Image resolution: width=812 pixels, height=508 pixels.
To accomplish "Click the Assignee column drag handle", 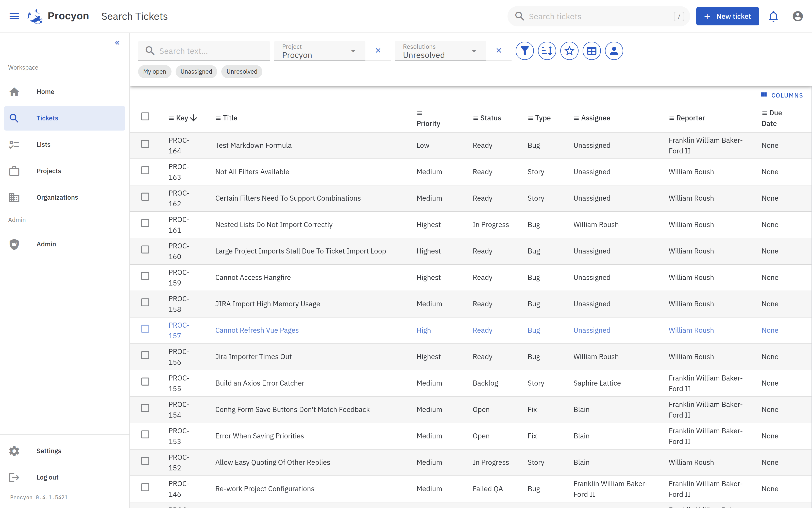I will pyautogui.click(x=576, y=118).
